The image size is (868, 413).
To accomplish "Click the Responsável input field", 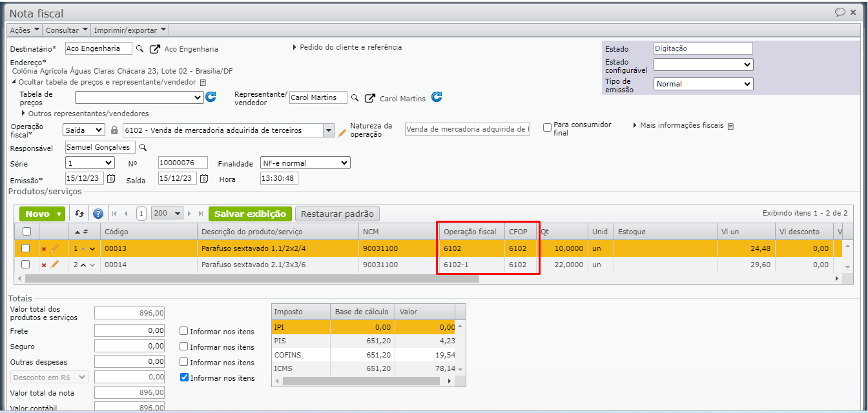I will 100,147.
